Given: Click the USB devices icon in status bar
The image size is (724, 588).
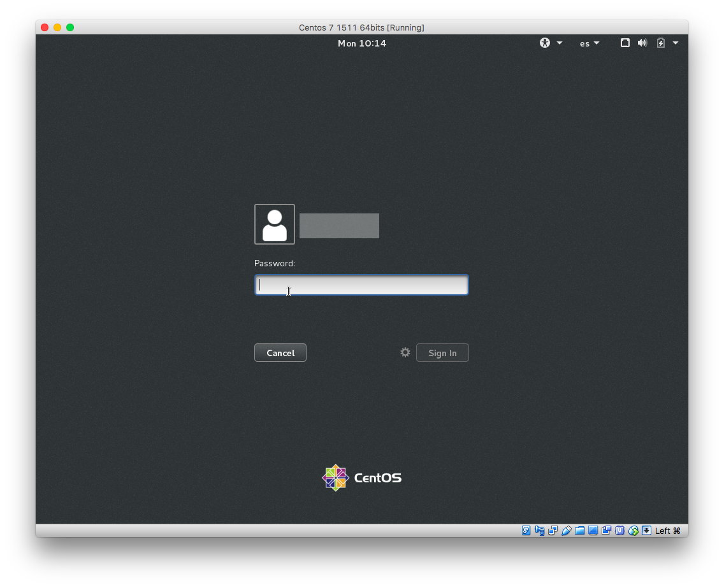Looking at the screenshot, I should click(567, 530).
